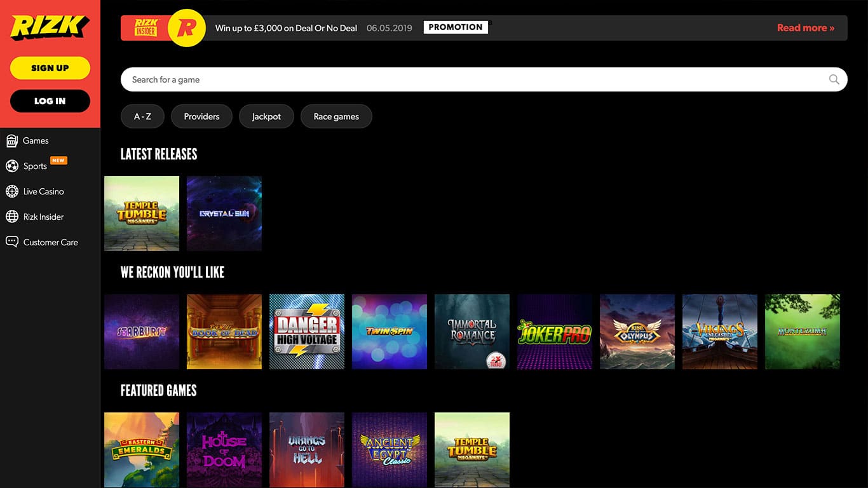The image size is (868, 488).
Task: Click the FEATURED GAMES heading
Action: (x=159, y=390)
